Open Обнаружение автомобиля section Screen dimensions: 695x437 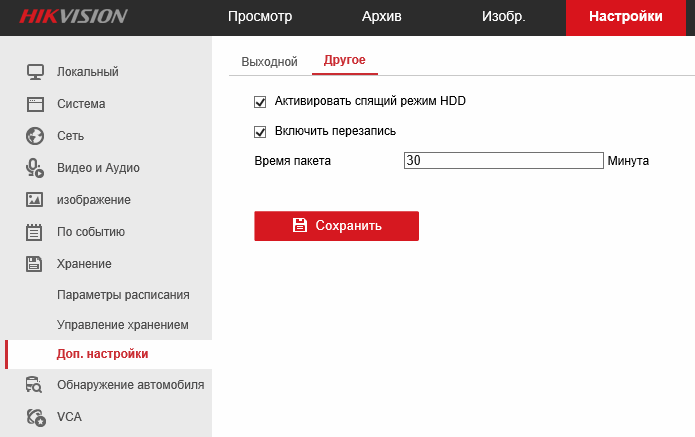(x=131, y=385)
